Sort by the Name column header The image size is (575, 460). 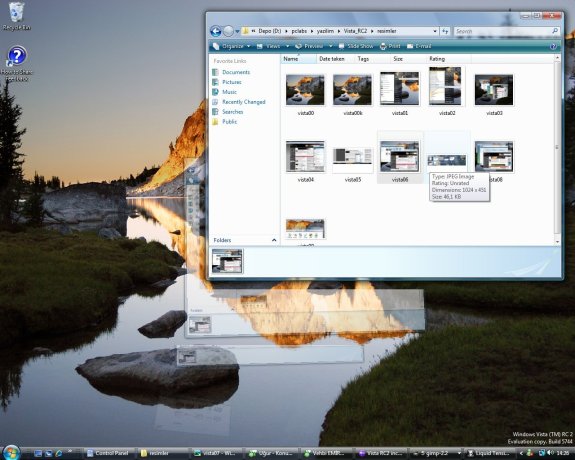point(299,59)
